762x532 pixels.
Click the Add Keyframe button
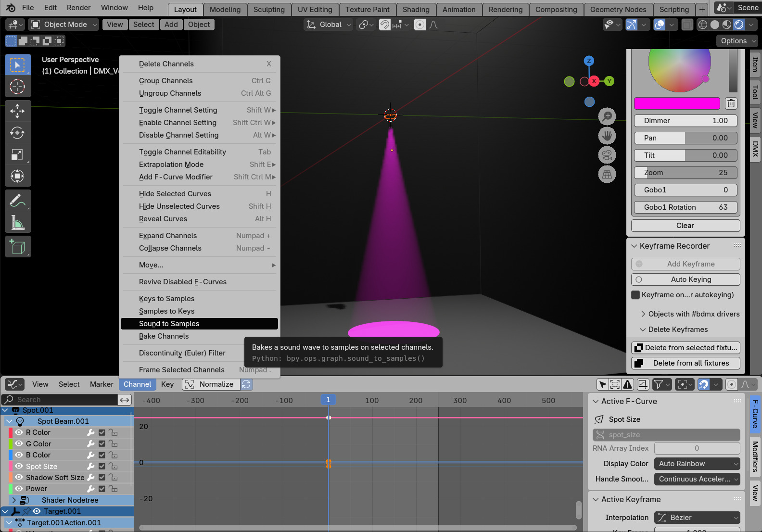[x=686, y=264]
